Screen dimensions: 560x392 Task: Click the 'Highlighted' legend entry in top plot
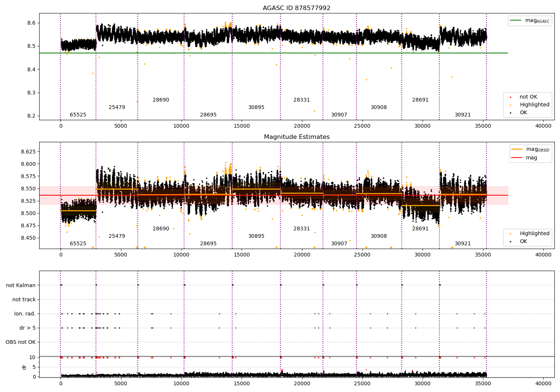tap(535, 105)
